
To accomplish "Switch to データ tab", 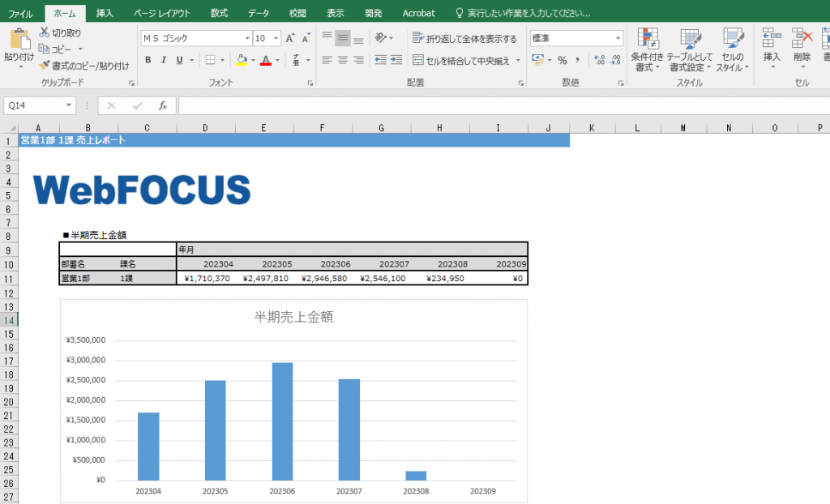I will click(259, 13).
